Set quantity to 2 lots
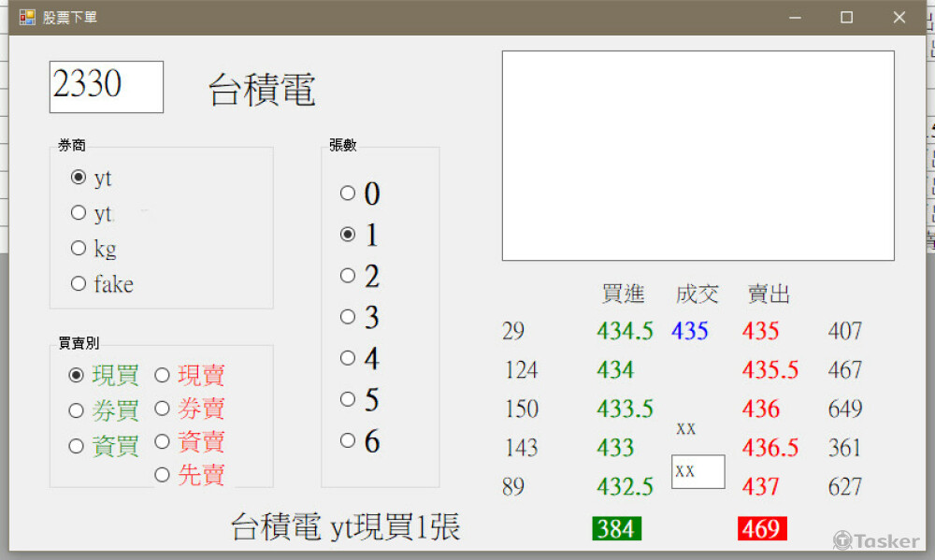935x560 pixels. tap(348, 276)
